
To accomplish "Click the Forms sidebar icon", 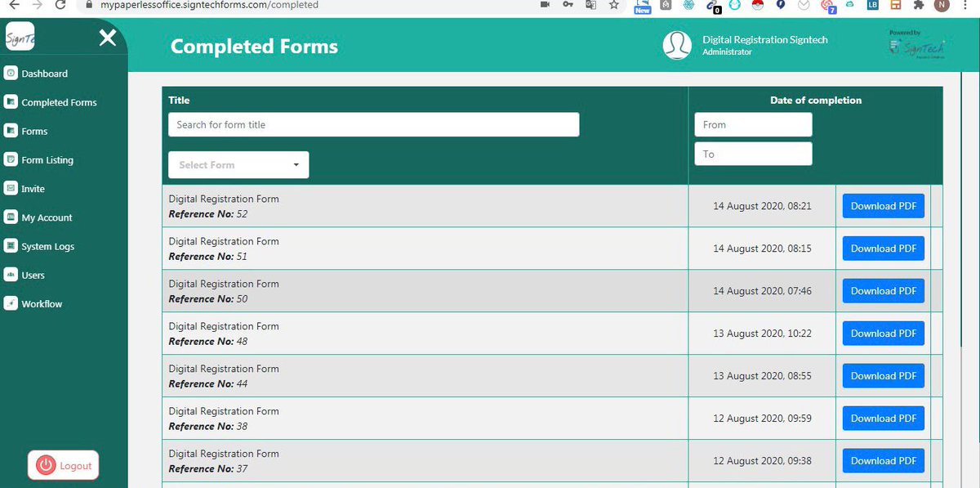I will [x=11, y=131].
